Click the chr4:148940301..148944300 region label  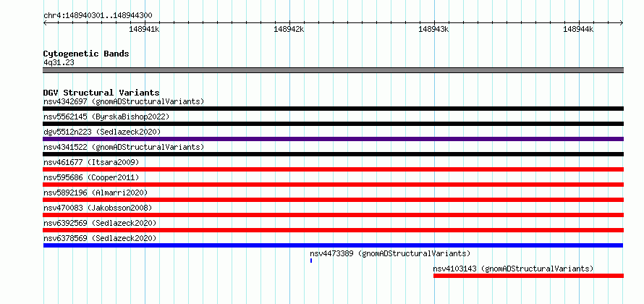[98, 16]
